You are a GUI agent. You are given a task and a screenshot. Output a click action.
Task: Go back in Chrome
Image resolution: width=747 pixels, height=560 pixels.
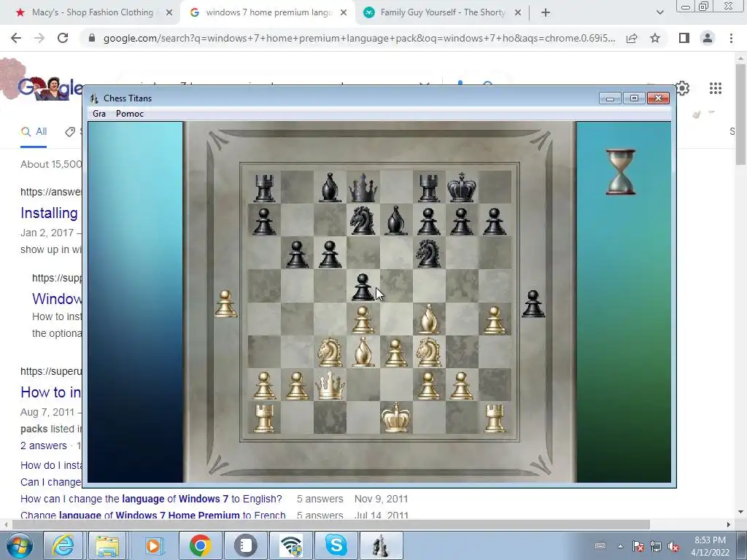(16, 38)
